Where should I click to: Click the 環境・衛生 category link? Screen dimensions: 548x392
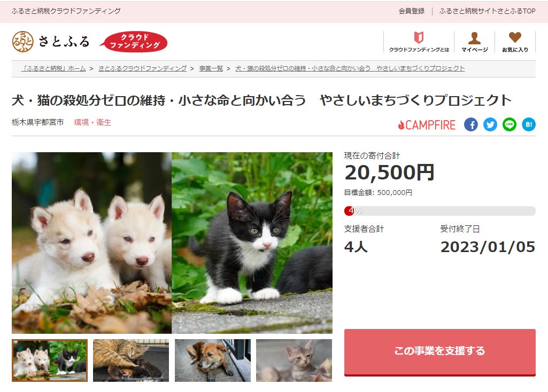[92, 122]
